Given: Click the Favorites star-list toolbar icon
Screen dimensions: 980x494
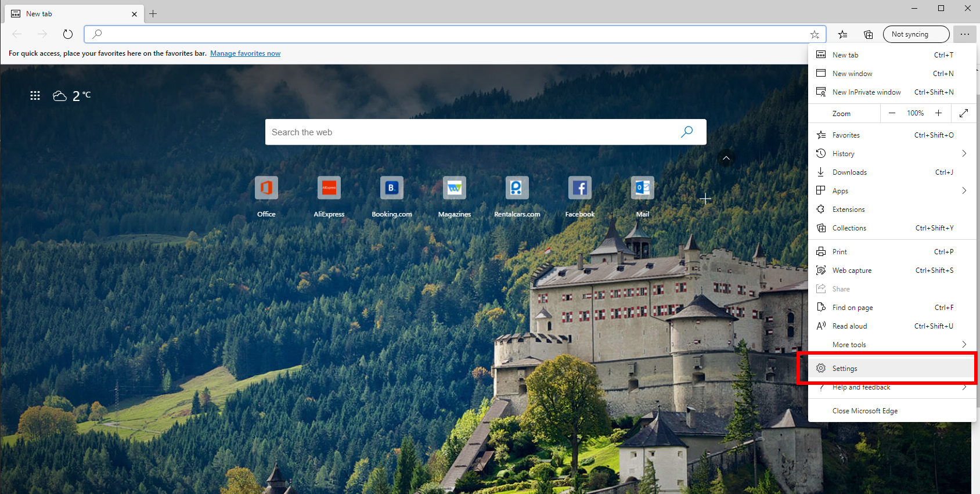Looking at the screenshot, I should tap(842, 34).
